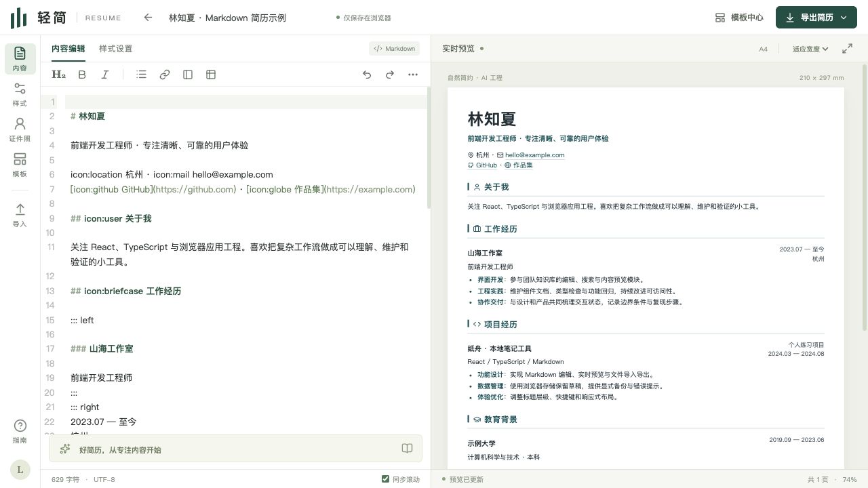Click the 629 字符 character count

click(65, 479)
